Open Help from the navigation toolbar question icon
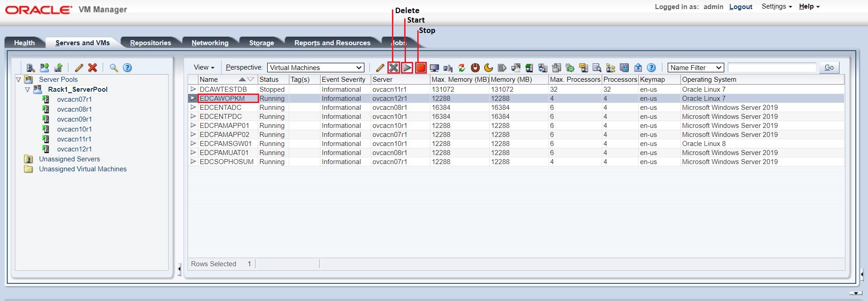This screenshot has height=301, width=868. pos(127,68)
